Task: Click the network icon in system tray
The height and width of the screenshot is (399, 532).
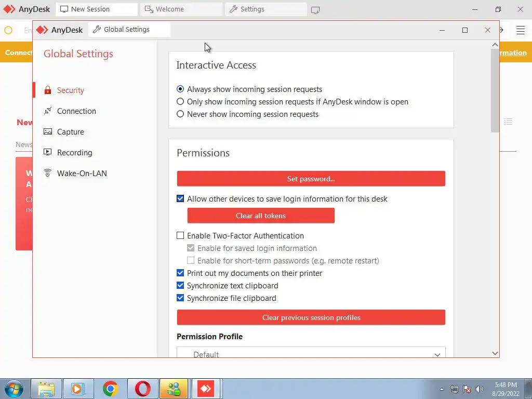Action: coord(454,389)
